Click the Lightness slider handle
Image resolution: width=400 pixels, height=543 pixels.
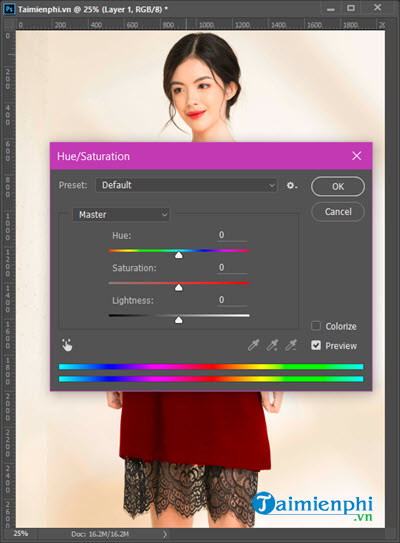tap(178, 320)
